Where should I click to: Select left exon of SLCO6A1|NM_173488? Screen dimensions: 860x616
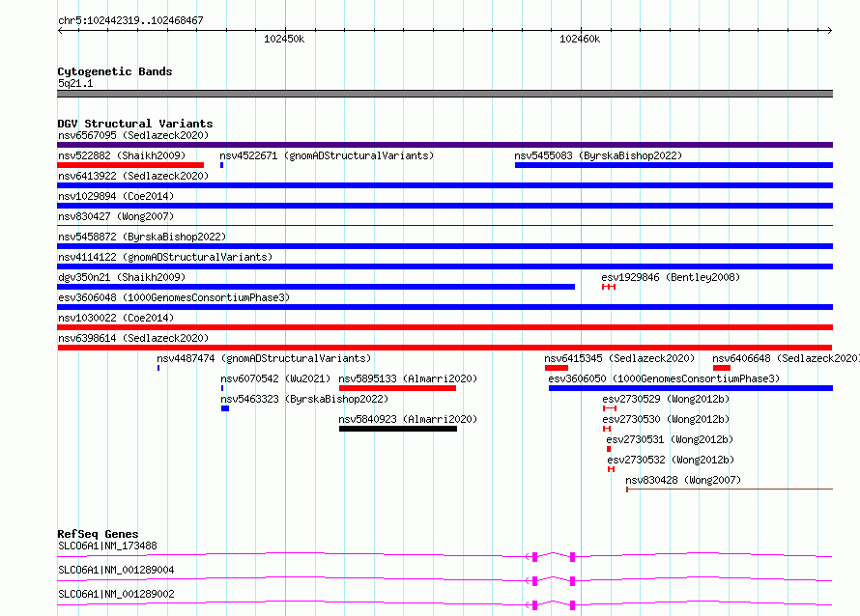point(534,557)
